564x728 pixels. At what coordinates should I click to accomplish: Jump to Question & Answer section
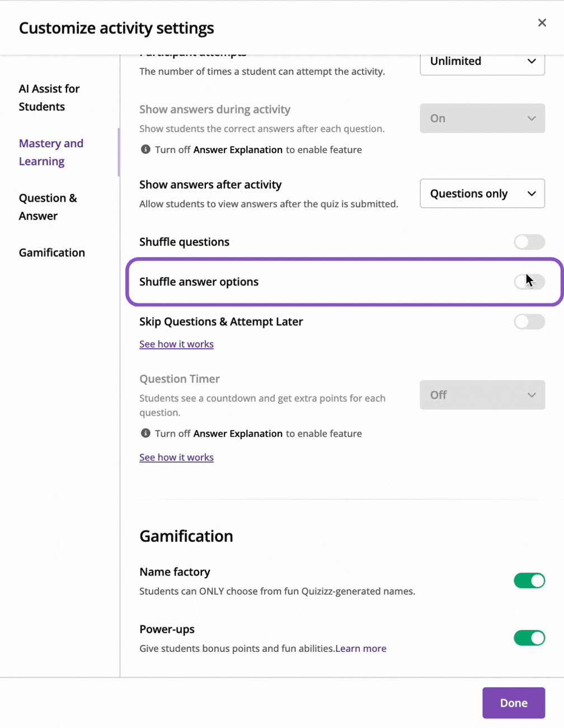click(x=48, y=207)
